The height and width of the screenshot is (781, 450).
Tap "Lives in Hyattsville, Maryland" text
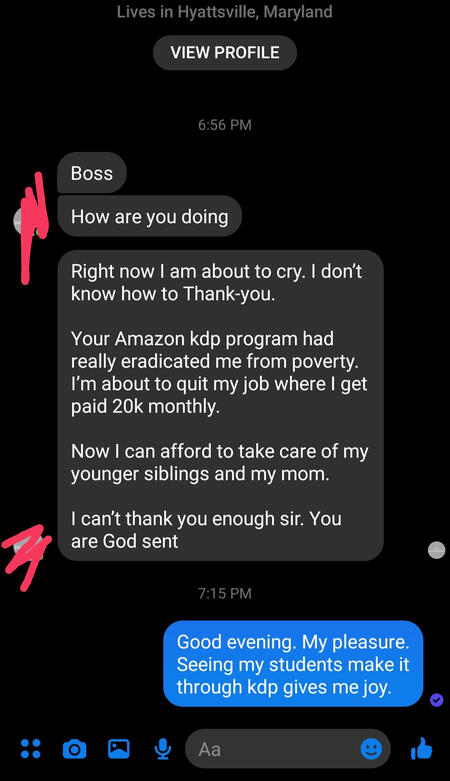click(x=225, y=11)
